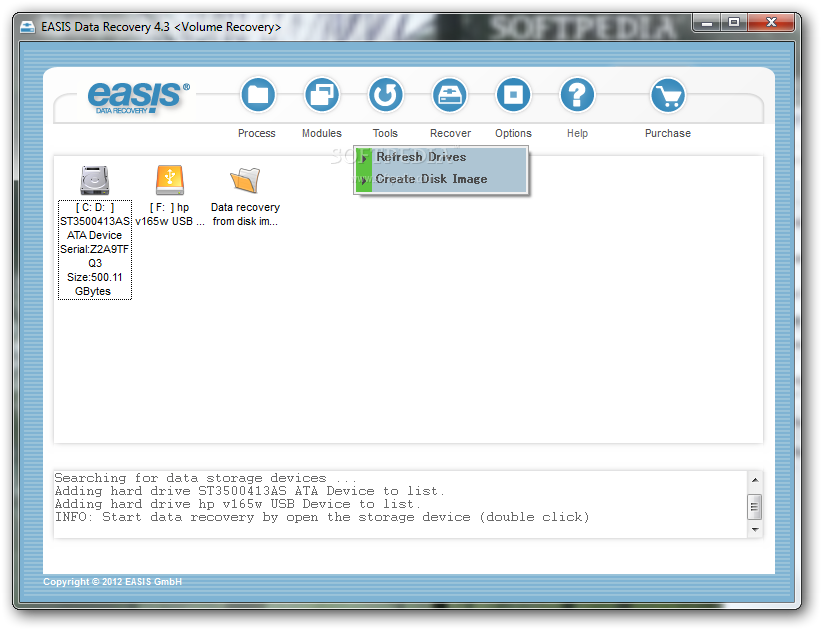Select the F: hp USB drive icon

[x=170, y=180]
